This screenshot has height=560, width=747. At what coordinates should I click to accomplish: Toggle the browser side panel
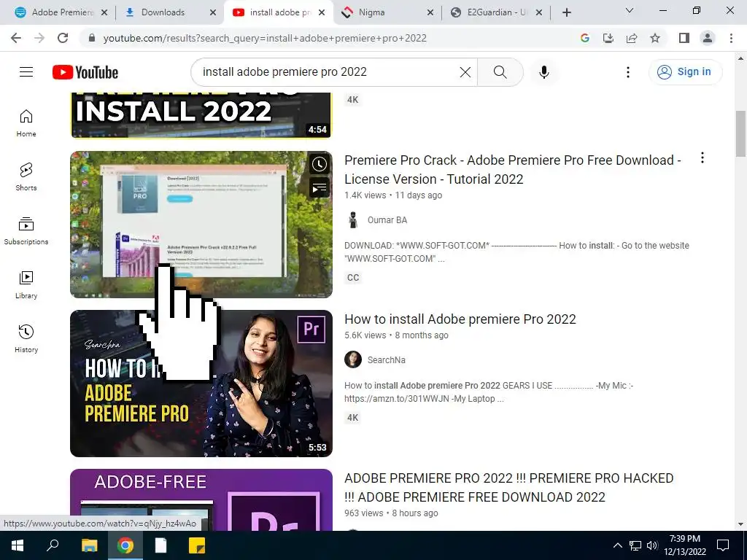coord(684,38)
